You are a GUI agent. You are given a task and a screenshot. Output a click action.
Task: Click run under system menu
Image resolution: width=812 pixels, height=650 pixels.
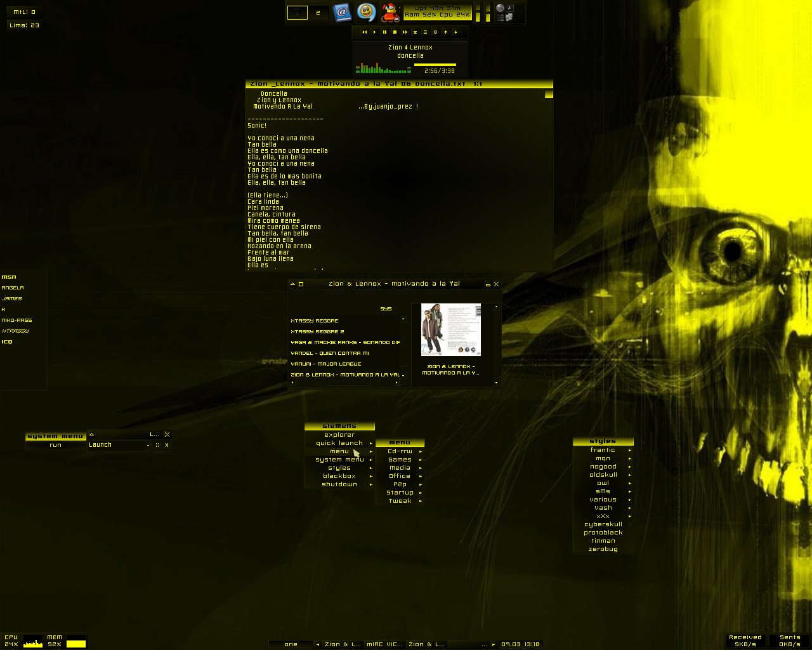coord(55,445)
